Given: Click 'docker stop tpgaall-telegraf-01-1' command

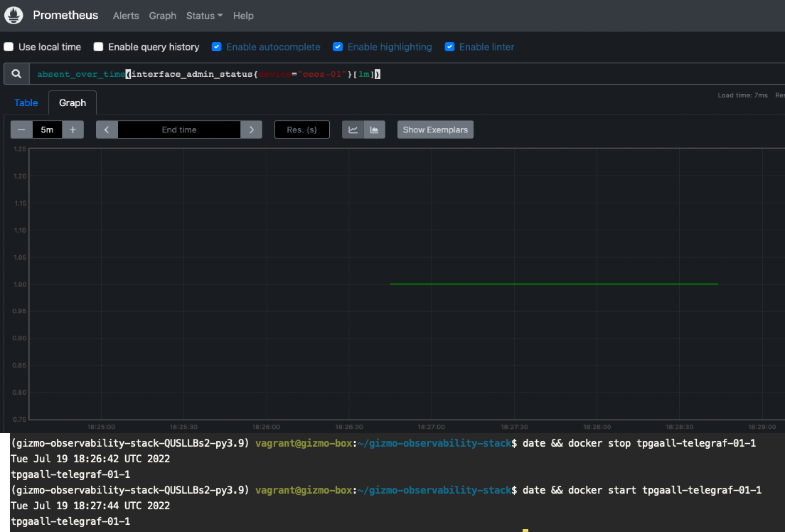Looking at the screenshot, I should pyautogui.click(x=662, y=443).
